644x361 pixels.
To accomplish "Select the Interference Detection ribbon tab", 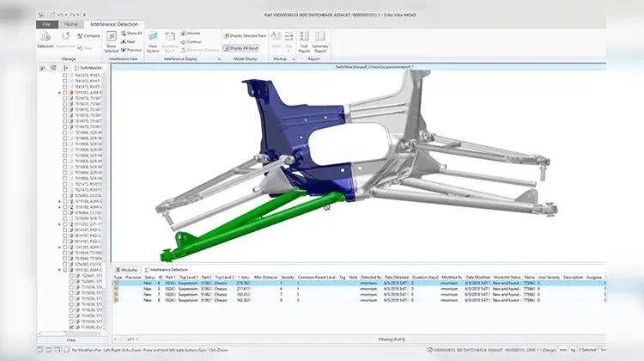I will [x=114, y=24].
